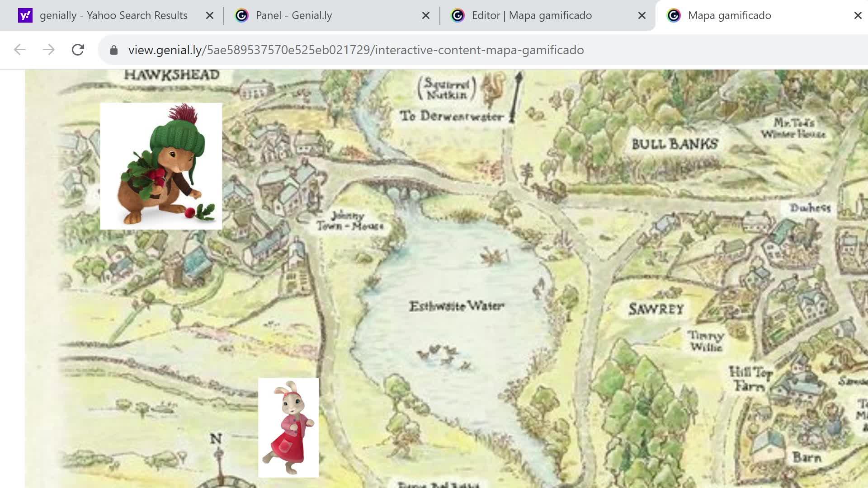
Task: Click the Yahoo favicon on first tab
Action: tap(25, 16)
